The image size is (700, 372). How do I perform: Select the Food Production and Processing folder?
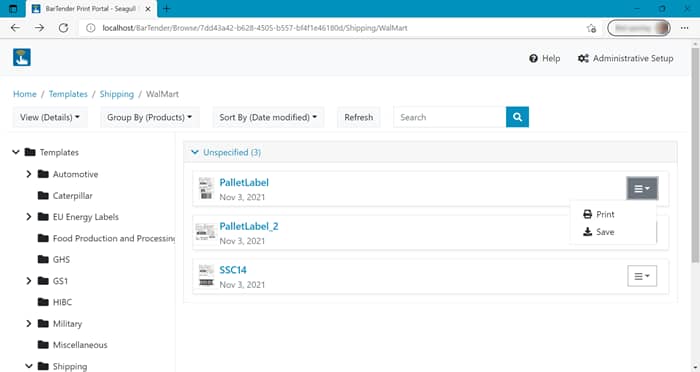(x=114, y=238)
